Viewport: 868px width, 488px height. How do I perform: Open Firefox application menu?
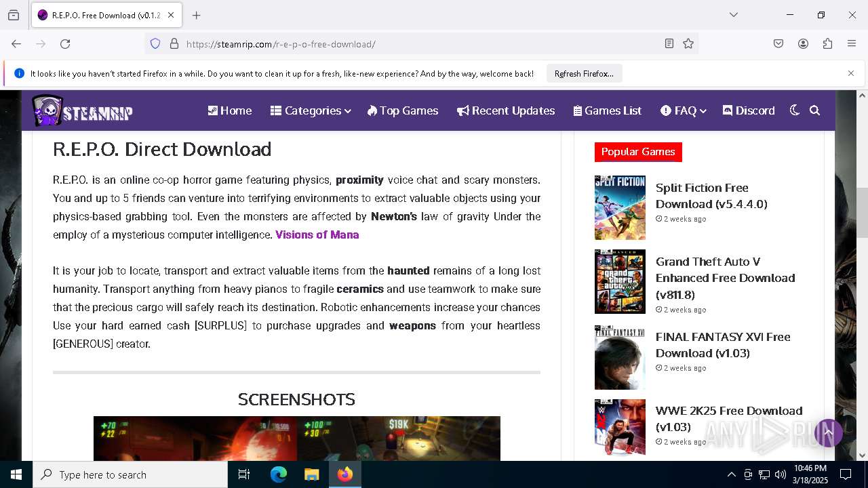[852, 43]
